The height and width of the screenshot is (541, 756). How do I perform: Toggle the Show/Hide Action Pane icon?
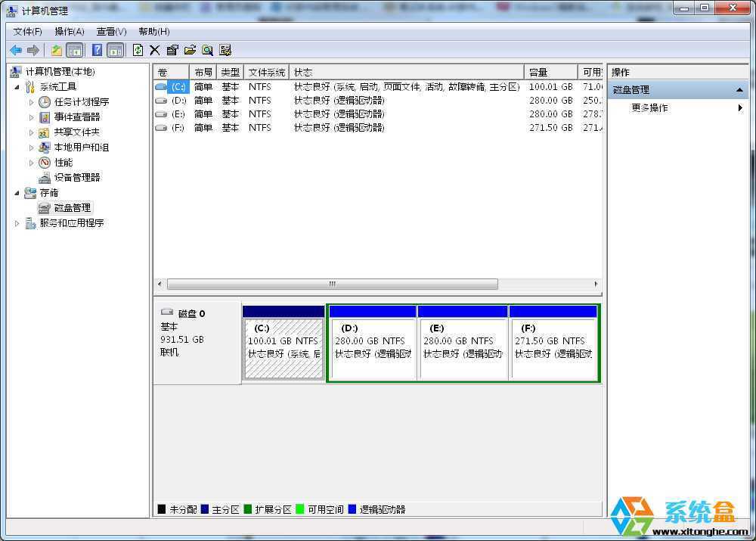pyautogui.click(x=115, y=50)
